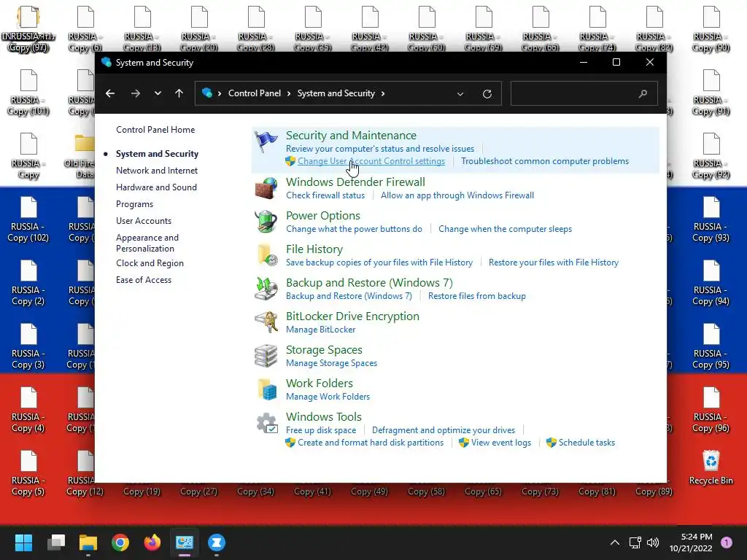Click the Storage Spaces drives icon
Image resolution: width=747 pixels, height=560 pixels.
(x=266, y=356)
